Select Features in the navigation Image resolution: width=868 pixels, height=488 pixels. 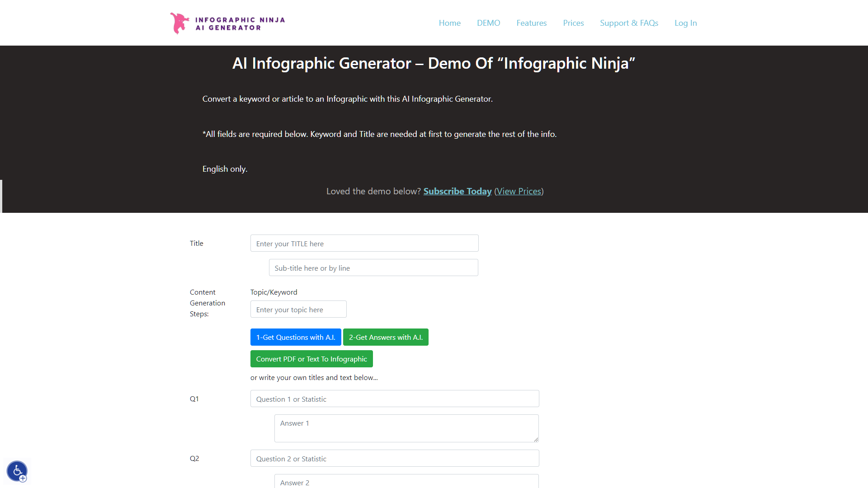(531, 23)
